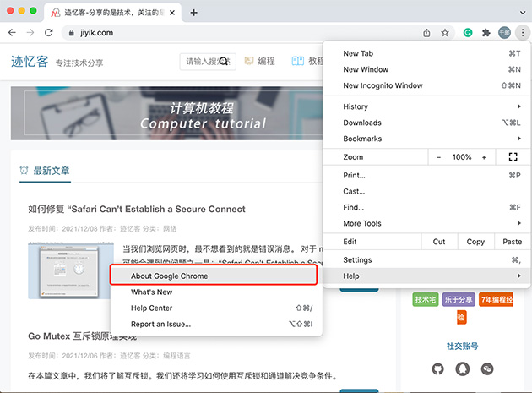This screenshot has height=393, width=532.
Task: Click the 最新文章 tab heading
Action: pyautogui.click(x=45, y=171)
